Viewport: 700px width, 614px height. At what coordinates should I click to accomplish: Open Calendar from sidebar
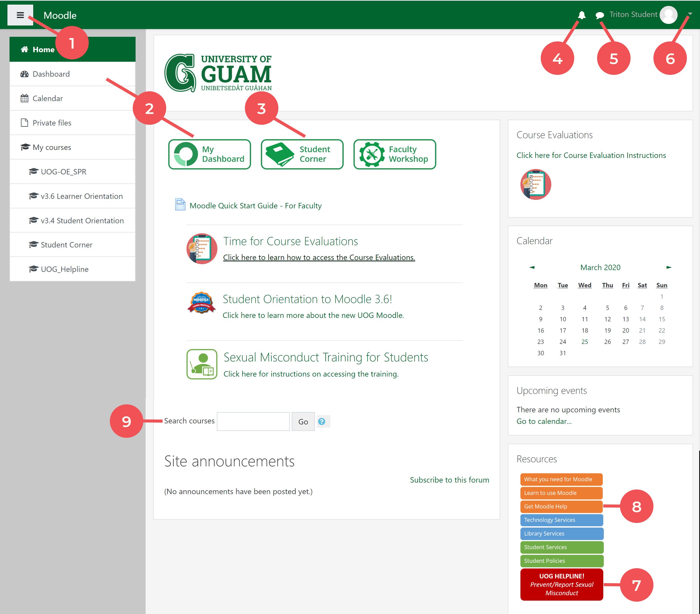click(x=72, y=98)
